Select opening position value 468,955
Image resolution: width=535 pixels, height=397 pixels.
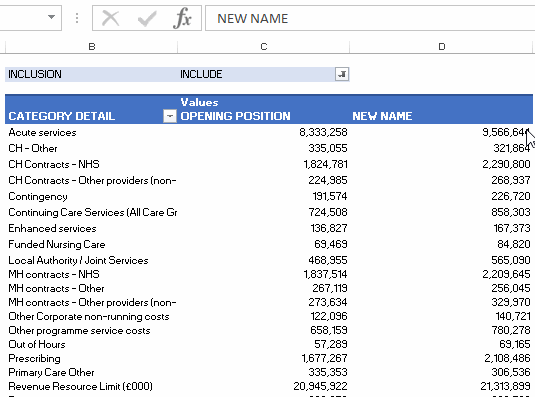tap(328, 261)
